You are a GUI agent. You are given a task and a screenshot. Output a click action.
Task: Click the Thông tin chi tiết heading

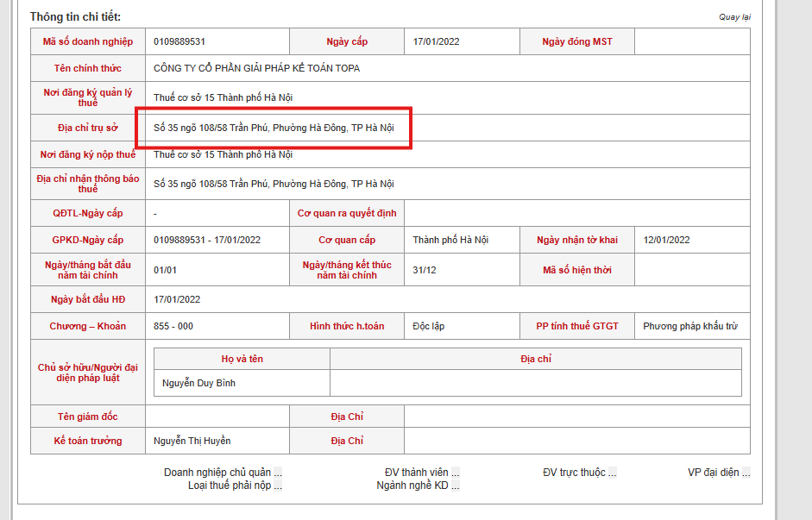[75, 17]
